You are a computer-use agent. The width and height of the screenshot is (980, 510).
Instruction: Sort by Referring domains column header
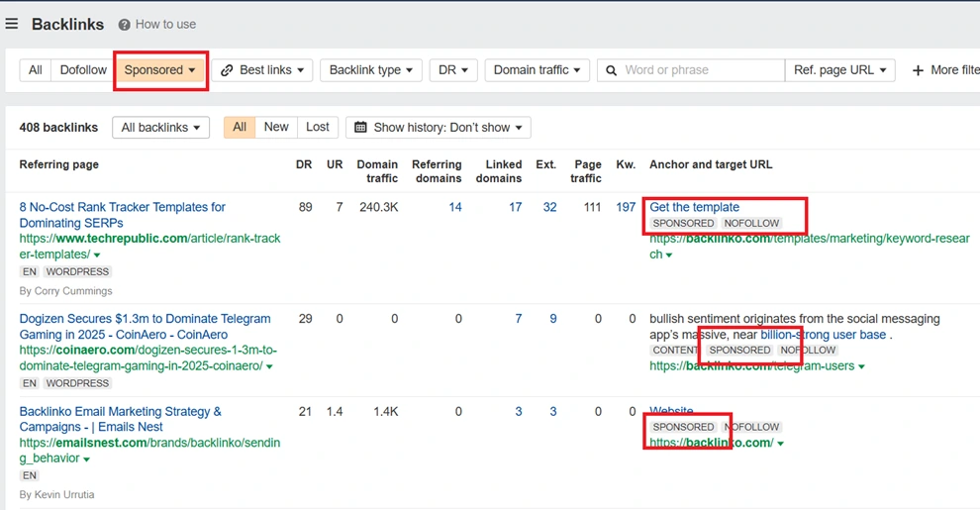(437, 171)
